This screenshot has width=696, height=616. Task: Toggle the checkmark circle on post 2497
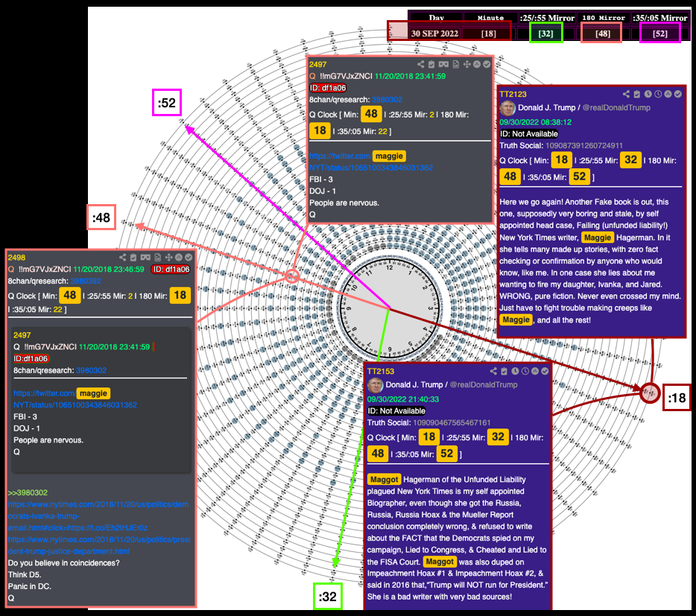pos(487,64)
